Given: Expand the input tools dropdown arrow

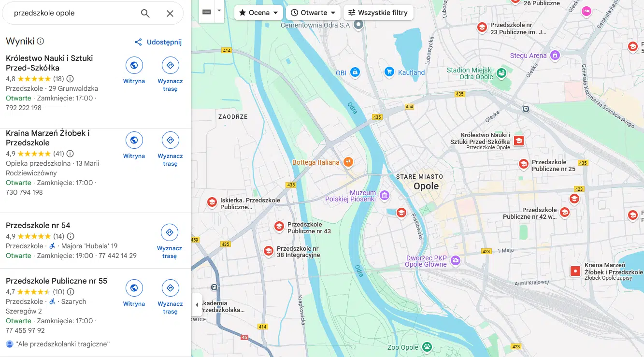Looking at the screenshot, I should point(219,11).
